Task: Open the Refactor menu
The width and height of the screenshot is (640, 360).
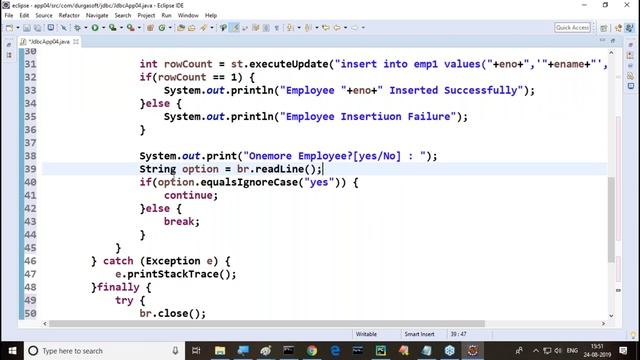Action: click(x=69, y=16)
